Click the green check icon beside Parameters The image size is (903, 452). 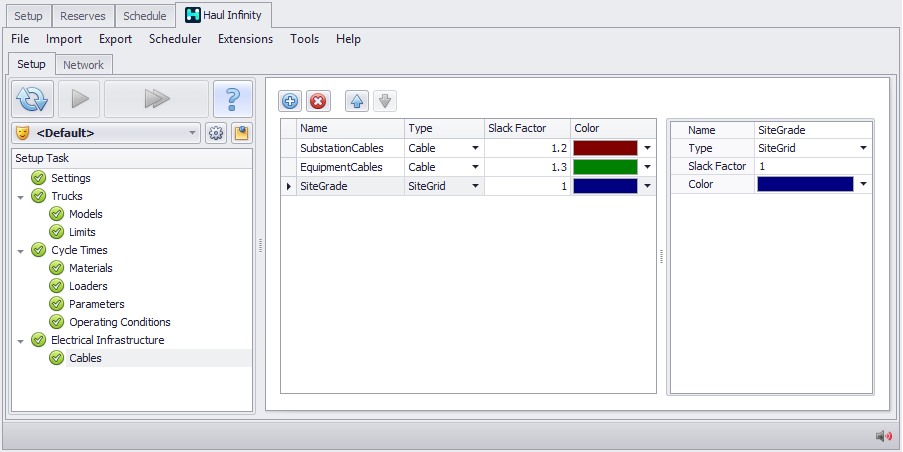pyautogui.click(x=56, y=303)
